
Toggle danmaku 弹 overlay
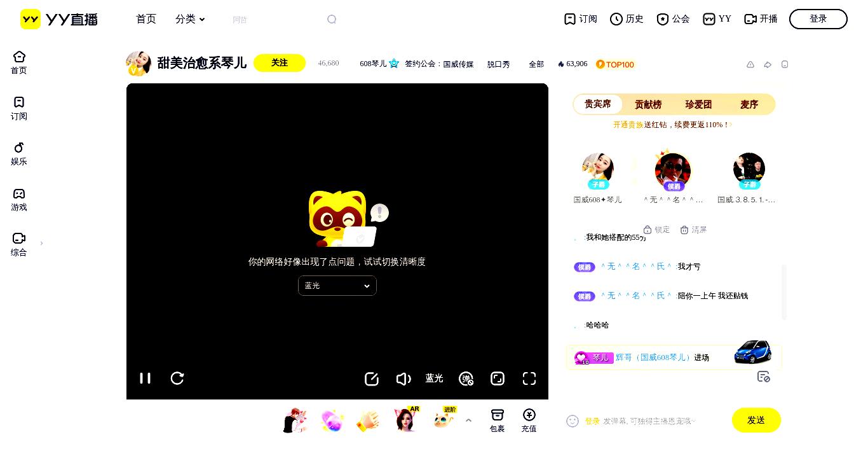466,379
